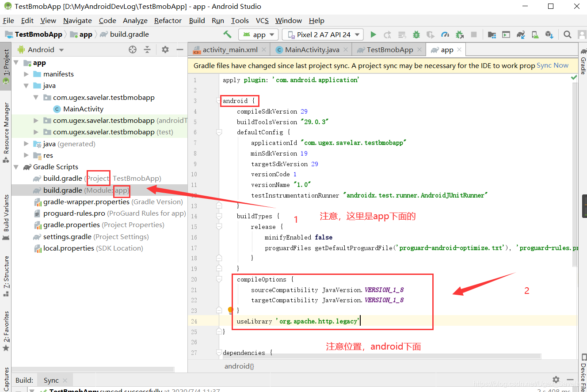587x392 pixels.
Task: Click the editor vertical scrollbar
Action: [575, 175]
